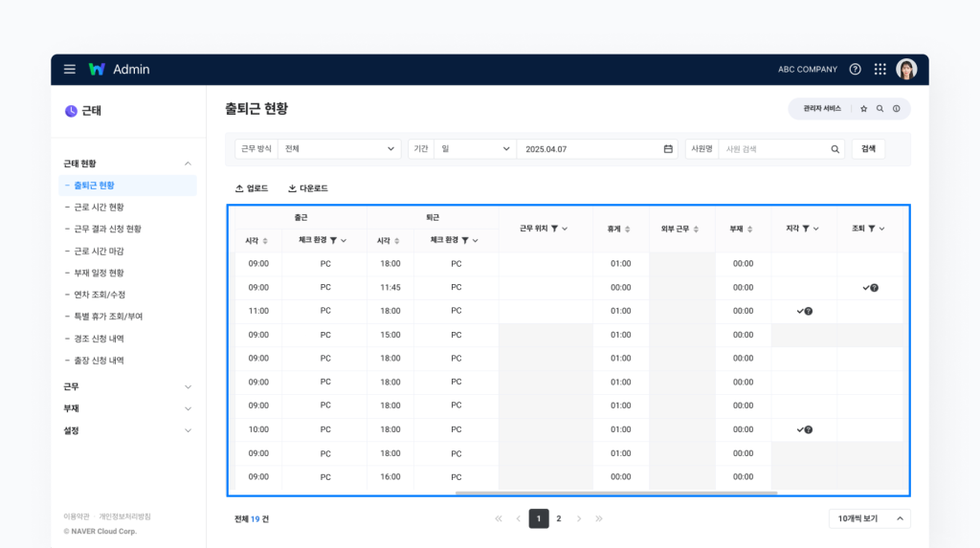Open 경조 신청 내역 menu item
Viewport: 980px width, 548px height.
pos(99,339)
